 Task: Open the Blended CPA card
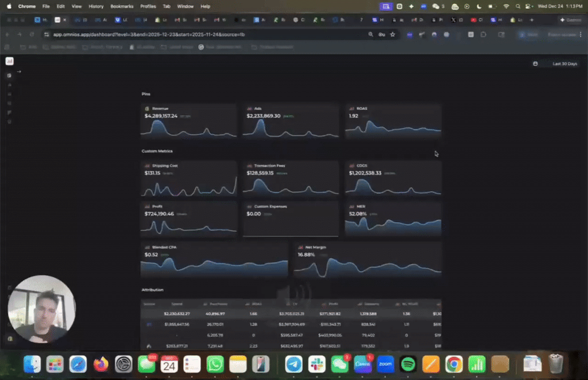[214, 260]
